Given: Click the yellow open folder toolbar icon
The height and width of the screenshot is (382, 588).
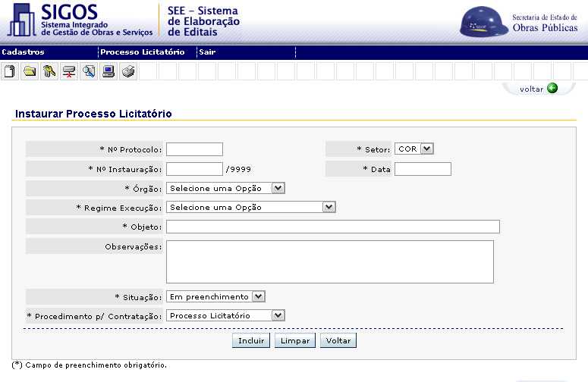Looking at the screenshot, I should (30, 72).
